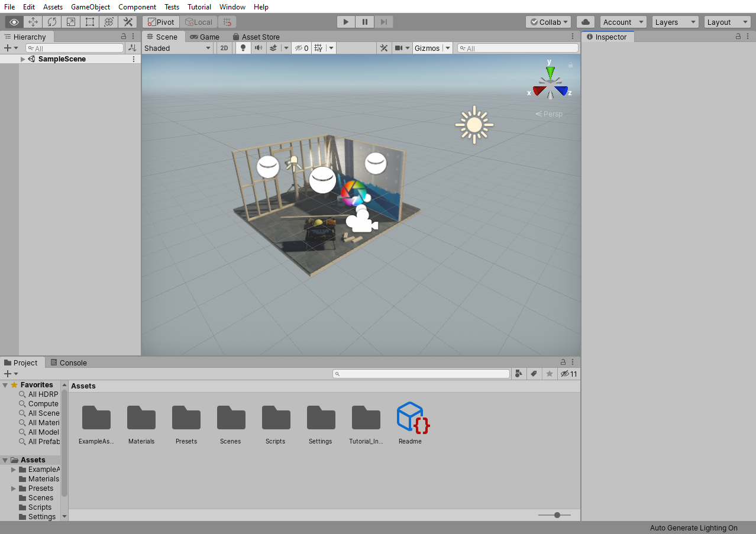Expand the SampleScene hierarchy item

point(23,59)
